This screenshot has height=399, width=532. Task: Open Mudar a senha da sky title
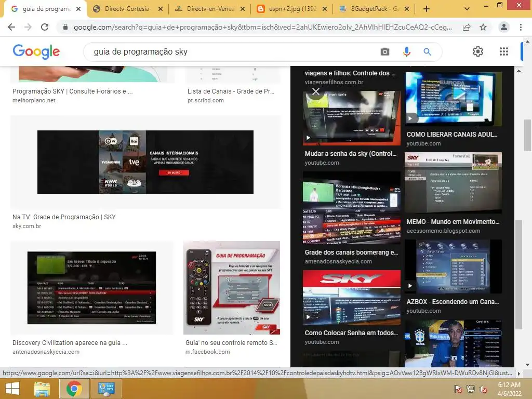[351, 154]
